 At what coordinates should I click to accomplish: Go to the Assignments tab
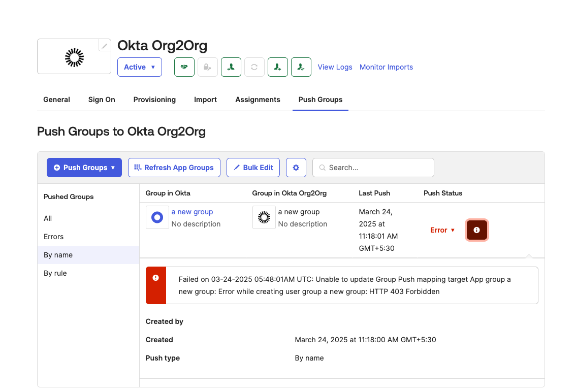tap(258, 100)
